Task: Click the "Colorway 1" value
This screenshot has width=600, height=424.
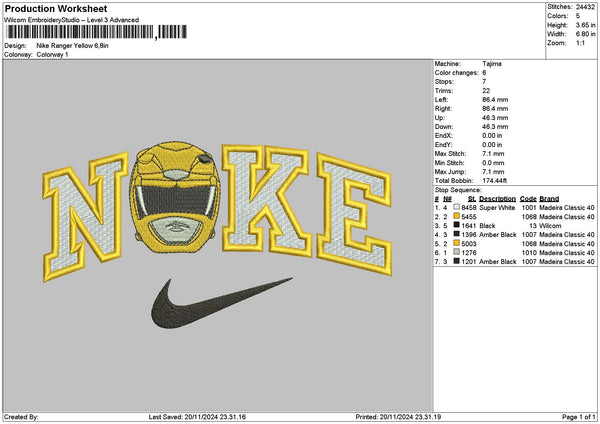Action: [x=52, y=55]
